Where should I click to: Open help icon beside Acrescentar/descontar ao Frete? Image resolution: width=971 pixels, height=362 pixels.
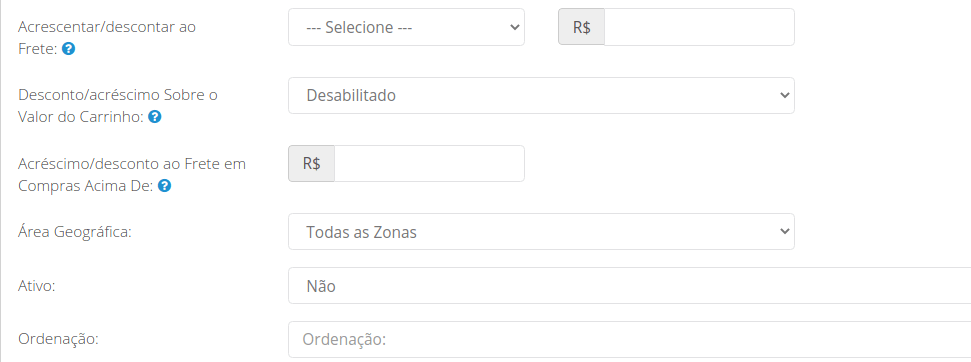pos(69,49)
